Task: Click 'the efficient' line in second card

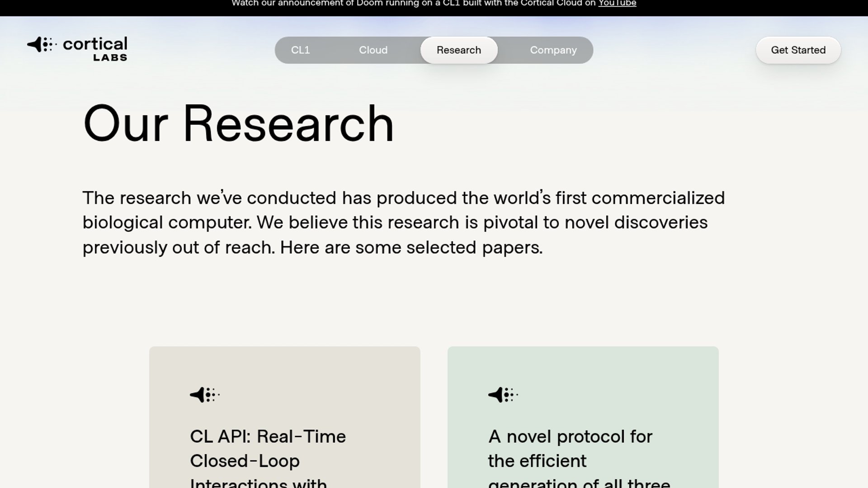Action: 537,461
